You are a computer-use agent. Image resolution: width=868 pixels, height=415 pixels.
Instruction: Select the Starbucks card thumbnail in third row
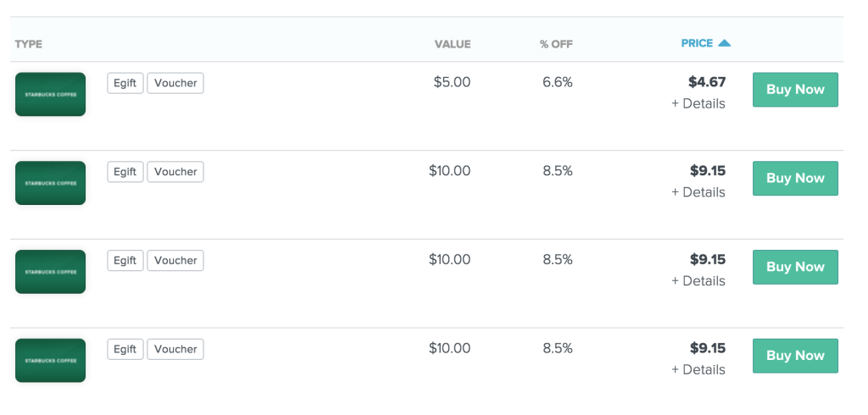point(50,272)
